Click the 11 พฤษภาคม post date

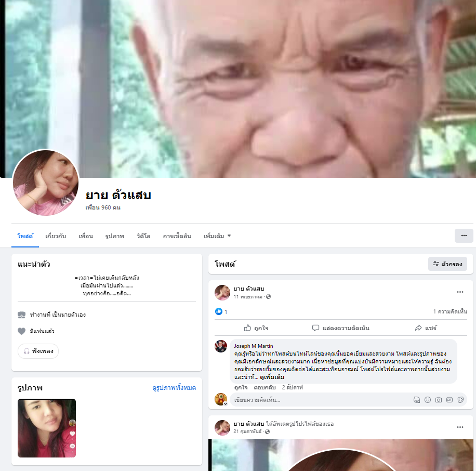pyautogui.click(x=248, y=297)
